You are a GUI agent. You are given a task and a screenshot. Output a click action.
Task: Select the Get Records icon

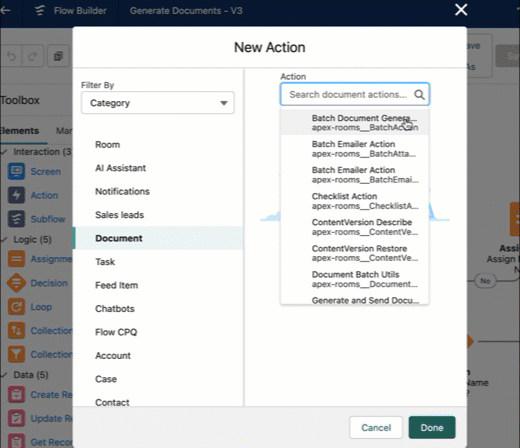pos(16,441)
